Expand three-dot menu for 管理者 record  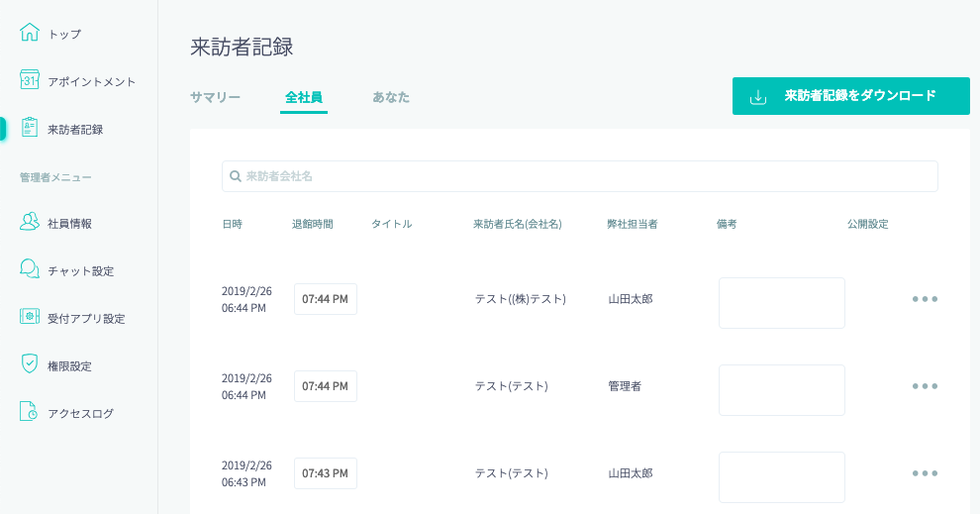point(925,386)
